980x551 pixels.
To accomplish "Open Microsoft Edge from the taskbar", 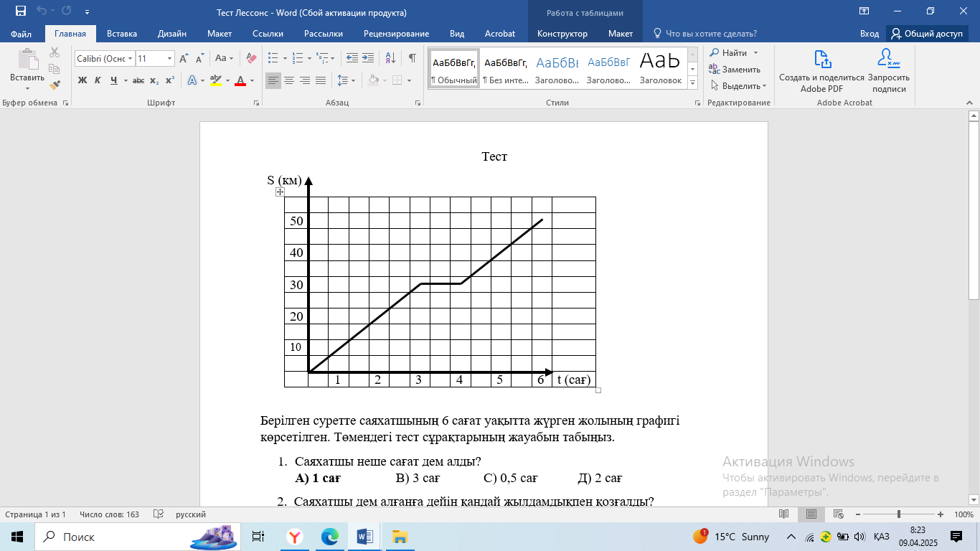I will coord(329,537).
